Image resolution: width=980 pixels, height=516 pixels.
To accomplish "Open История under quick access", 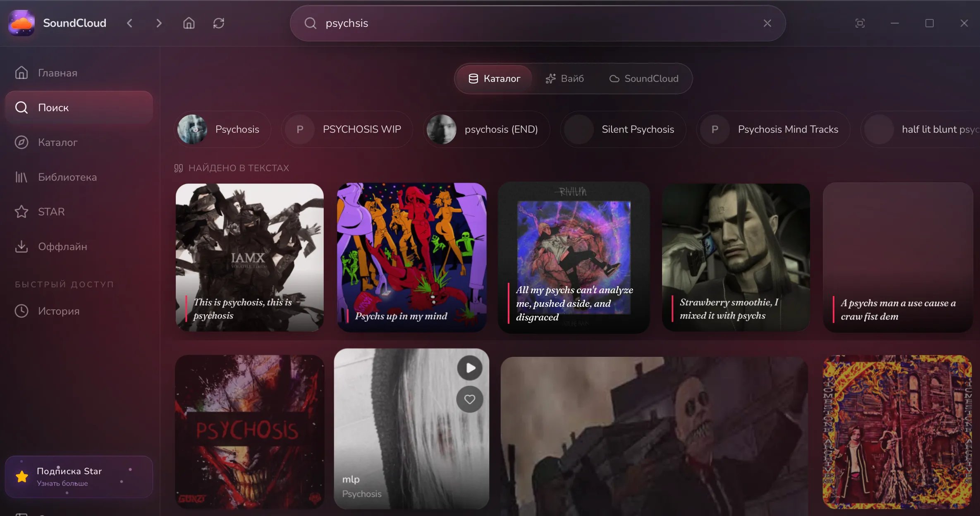I will tap(79, 311).
